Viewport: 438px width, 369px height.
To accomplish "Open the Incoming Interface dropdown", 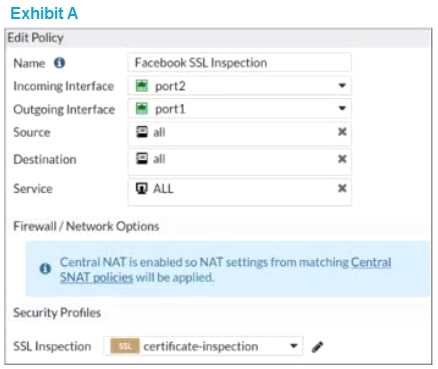I will tap(342, 86).
